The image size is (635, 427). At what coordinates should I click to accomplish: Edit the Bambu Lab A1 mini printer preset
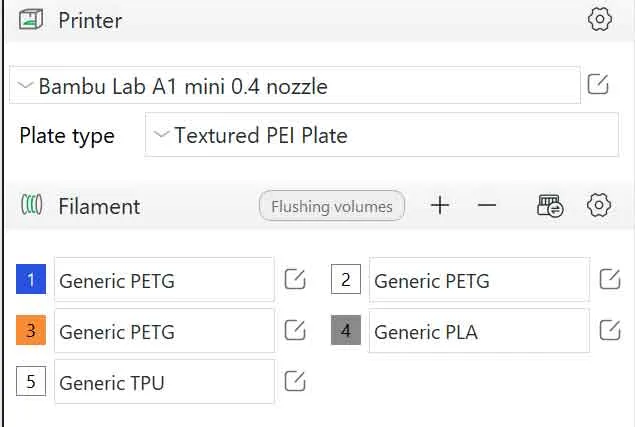point(598,84)
